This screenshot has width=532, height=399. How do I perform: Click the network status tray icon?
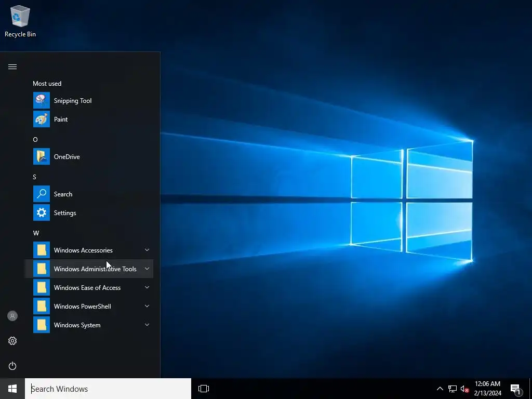click(453, 389)
